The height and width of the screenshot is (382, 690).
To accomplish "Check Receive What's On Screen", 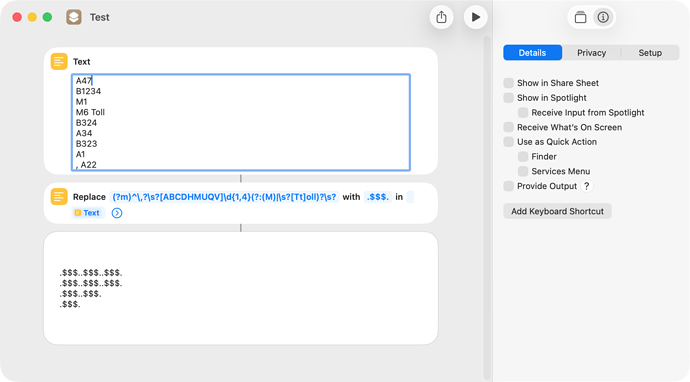I will [509, 127].
